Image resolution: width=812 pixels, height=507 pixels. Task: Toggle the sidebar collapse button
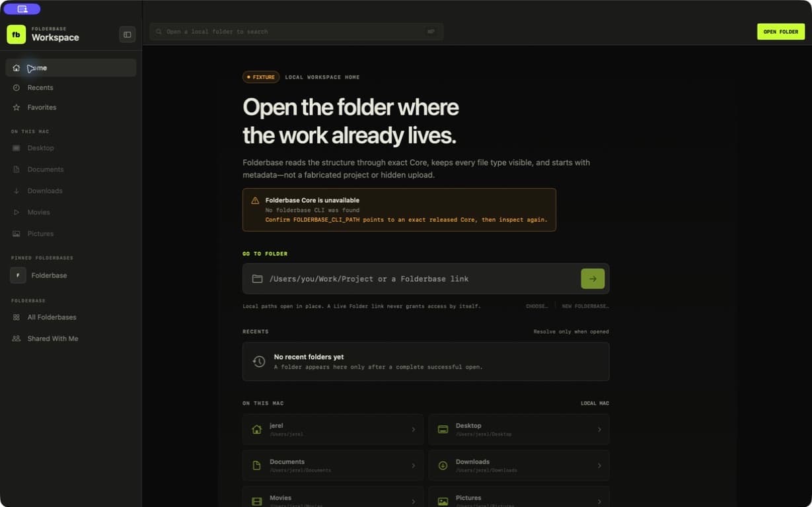(128, 35)
